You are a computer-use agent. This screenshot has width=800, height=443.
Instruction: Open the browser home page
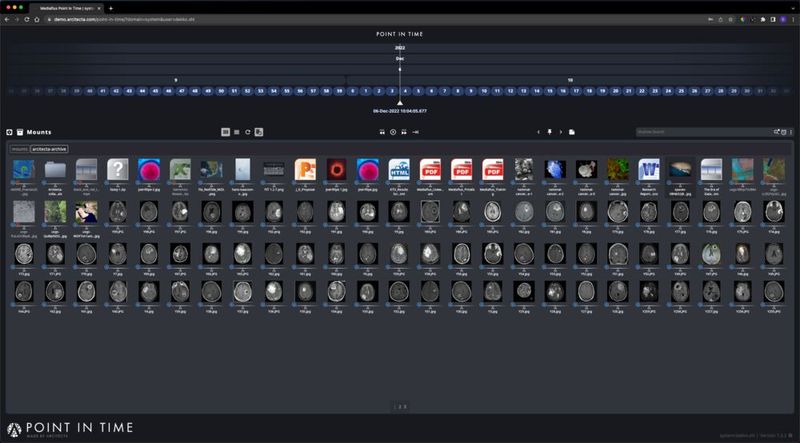37,19
